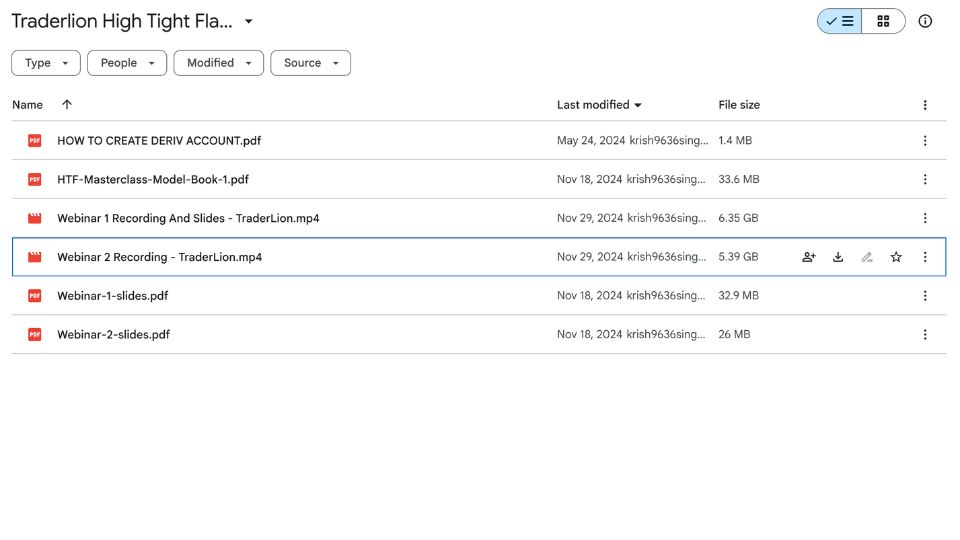Switch to grid layout view
The width and height of the screenshot is (960, 540).
883,21
